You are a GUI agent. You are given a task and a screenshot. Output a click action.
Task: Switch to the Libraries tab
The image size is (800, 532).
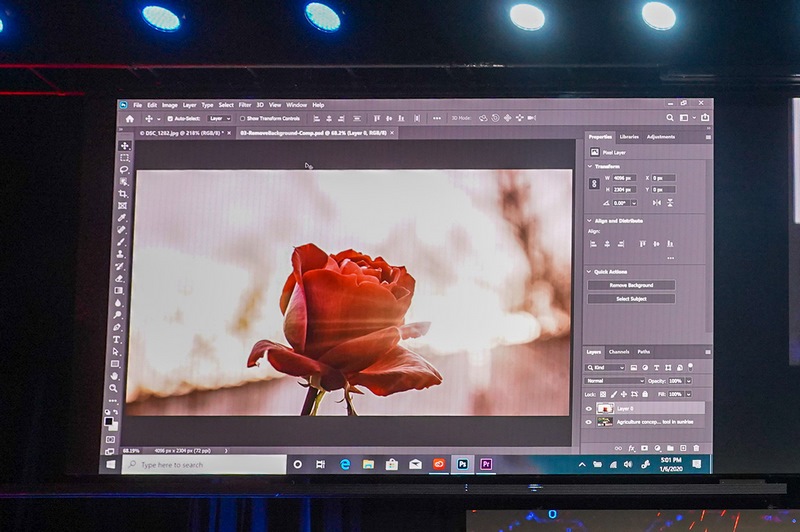(629, 137)
